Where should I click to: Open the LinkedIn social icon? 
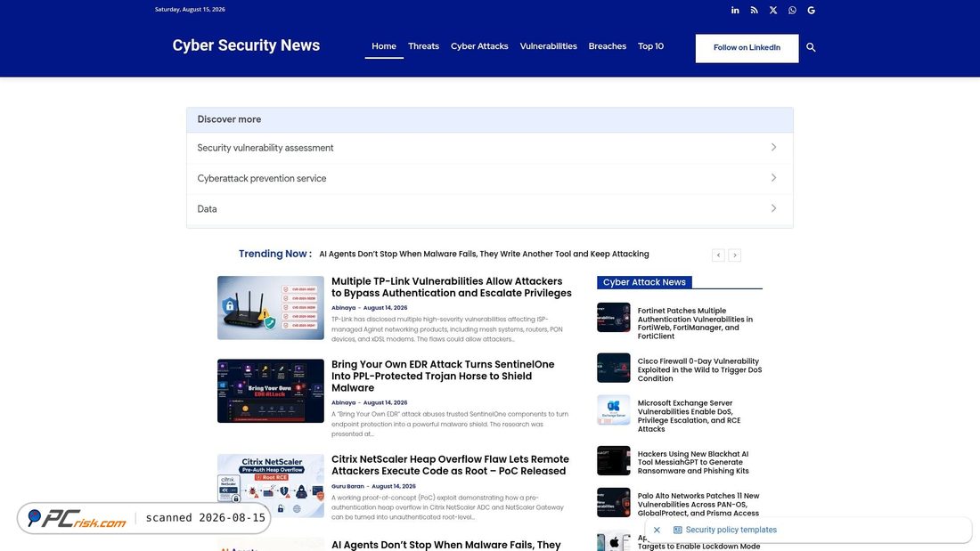pyautogui.click(x=735, y=10)
